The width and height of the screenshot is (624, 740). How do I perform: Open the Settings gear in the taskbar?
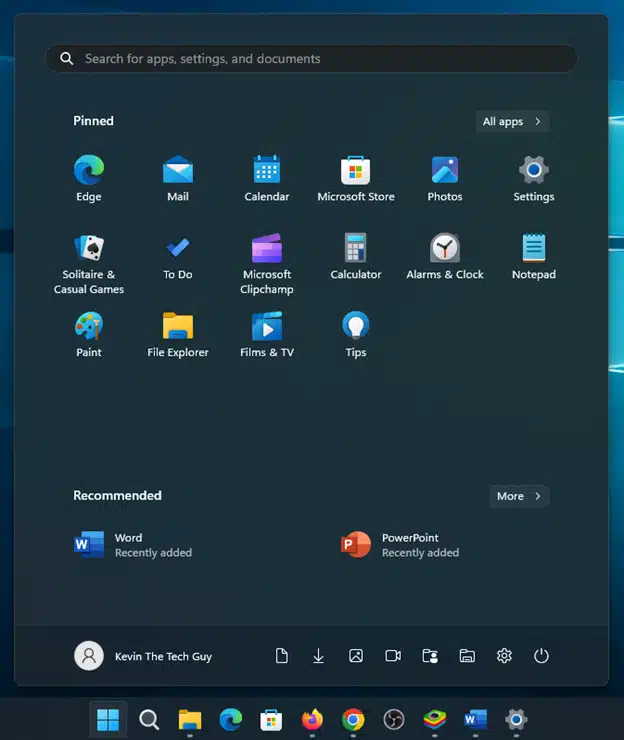coord(516,720)
